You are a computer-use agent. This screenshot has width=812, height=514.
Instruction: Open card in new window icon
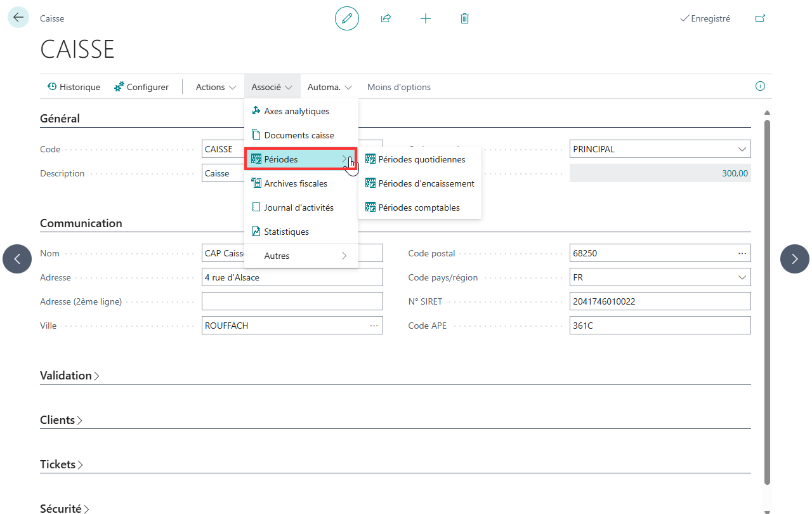[760, 18]
